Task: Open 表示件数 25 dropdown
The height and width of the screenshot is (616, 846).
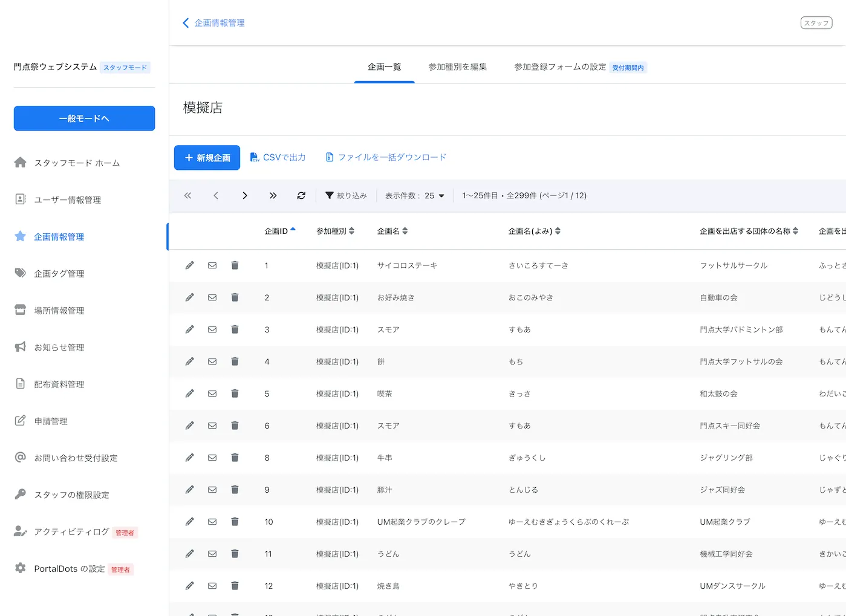Action: pyautogui.click(x=415, y=195)
